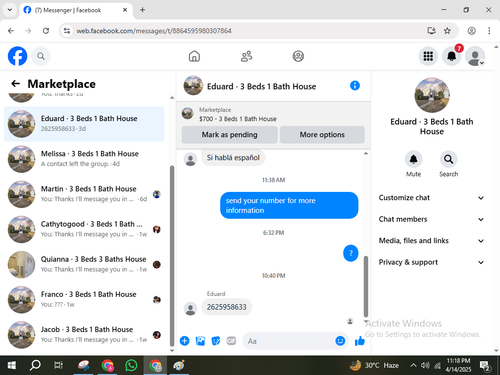Open the Windows Start menu
500x375 pixels.
(x=11, y=365)
